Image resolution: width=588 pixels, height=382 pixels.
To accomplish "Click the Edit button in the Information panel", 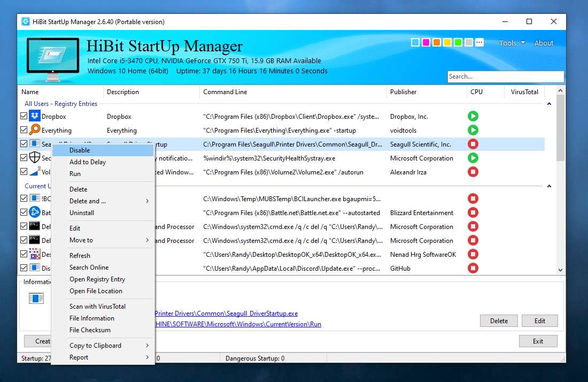I will click(540, 321).
